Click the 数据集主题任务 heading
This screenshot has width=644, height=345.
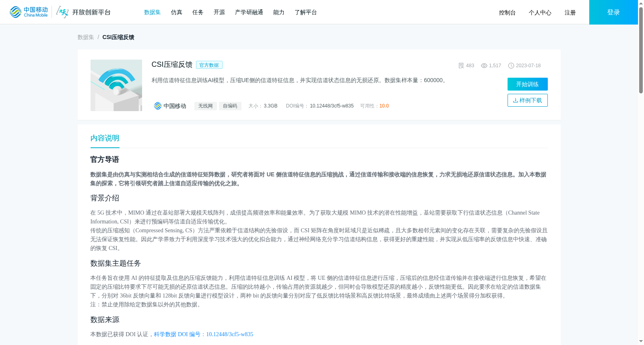point(116,263)
